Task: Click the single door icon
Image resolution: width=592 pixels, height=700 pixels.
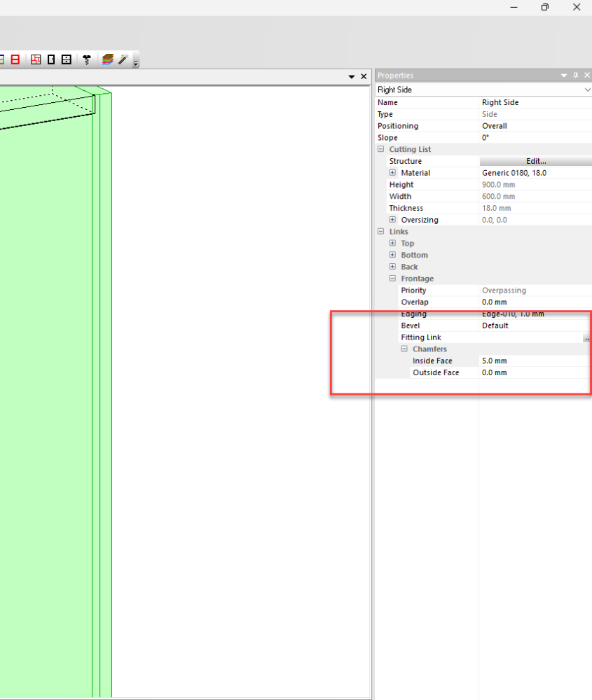Action: pyautogui.click(x=51, y=59)
